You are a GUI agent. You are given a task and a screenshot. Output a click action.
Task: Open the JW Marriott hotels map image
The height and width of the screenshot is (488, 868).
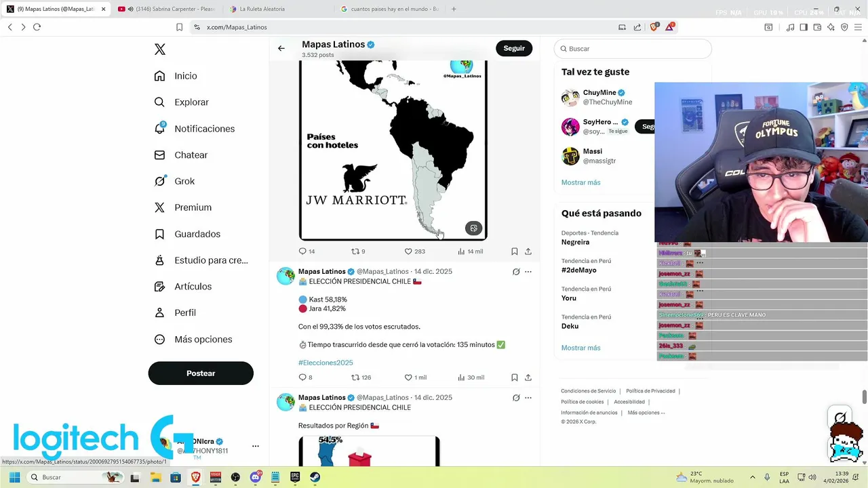point(393,149)
